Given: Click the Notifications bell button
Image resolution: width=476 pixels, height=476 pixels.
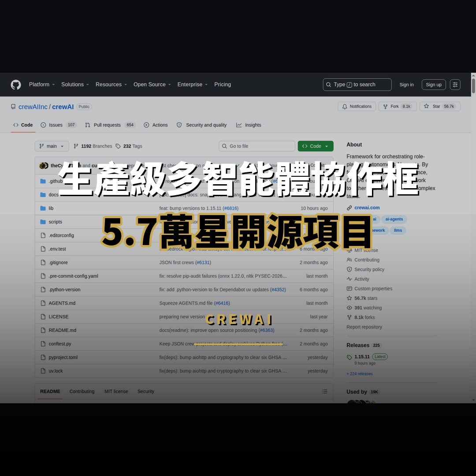Looking at the screenshot, I should pyautogui.click(x=357, y=107).
